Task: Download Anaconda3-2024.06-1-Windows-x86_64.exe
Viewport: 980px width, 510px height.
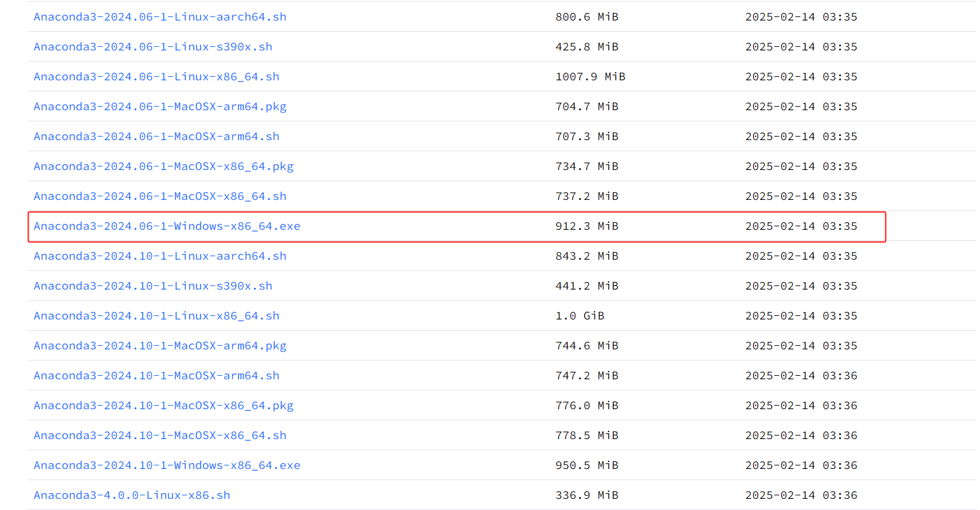Action: tap(167, 226)
